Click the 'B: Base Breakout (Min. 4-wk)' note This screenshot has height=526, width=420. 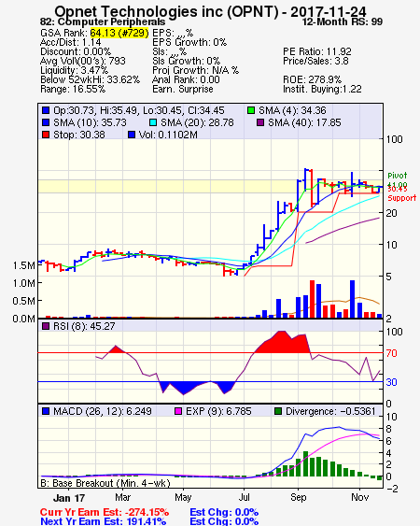(x=105, y=483)
